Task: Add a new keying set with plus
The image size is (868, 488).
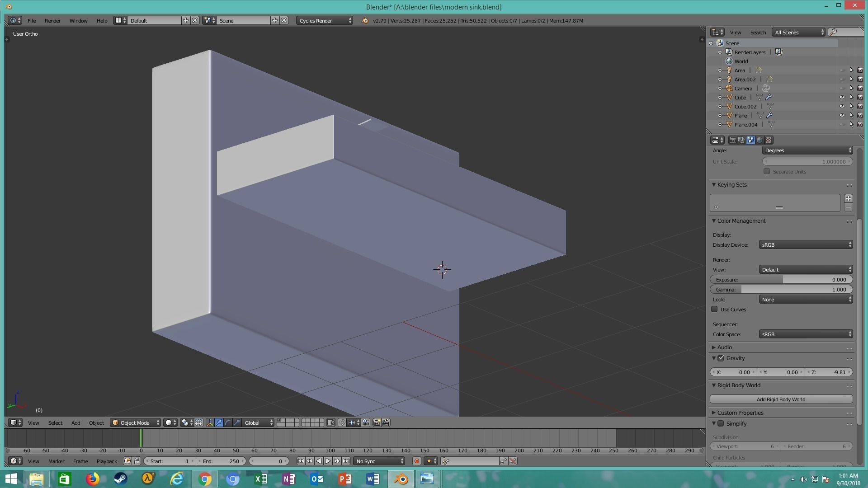Action: coord(848,198)
